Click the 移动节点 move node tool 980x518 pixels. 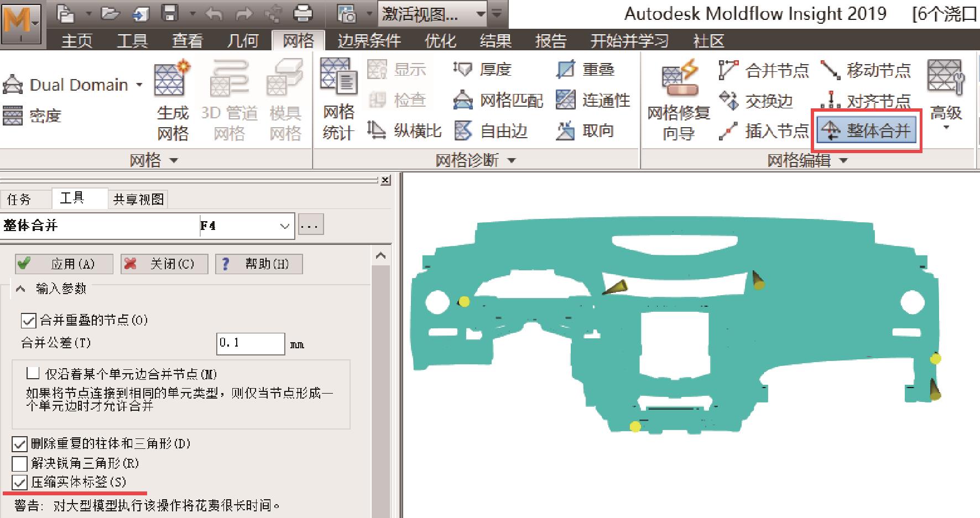coord(866,70)
